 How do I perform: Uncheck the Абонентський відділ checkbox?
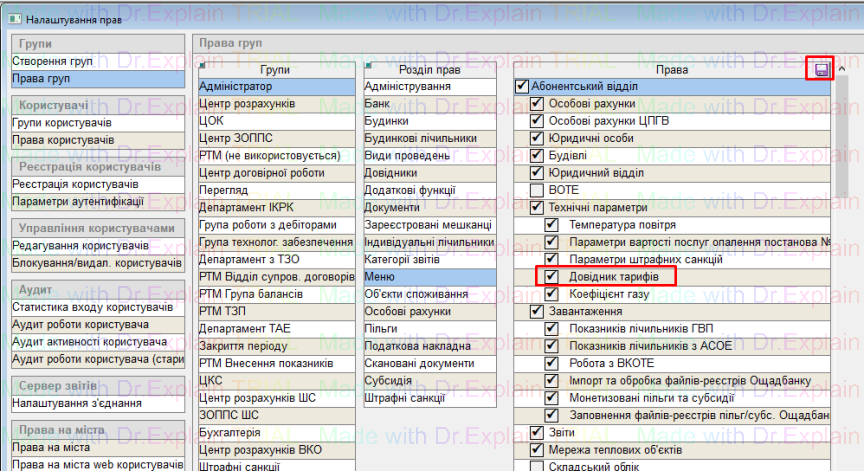tap(521, 87)
